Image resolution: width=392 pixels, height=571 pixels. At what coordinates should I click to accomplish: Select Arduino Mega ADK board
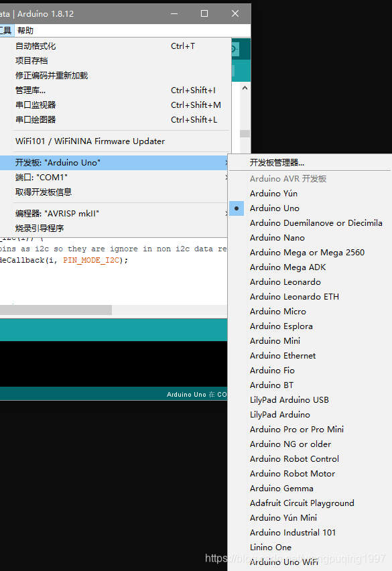click(310, 267)
